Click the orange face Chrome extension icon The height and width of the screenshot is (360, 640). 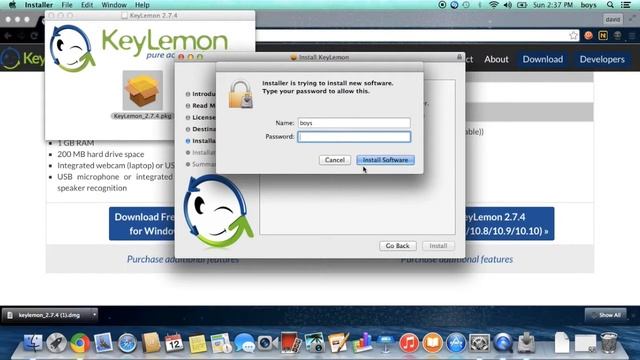588,36
